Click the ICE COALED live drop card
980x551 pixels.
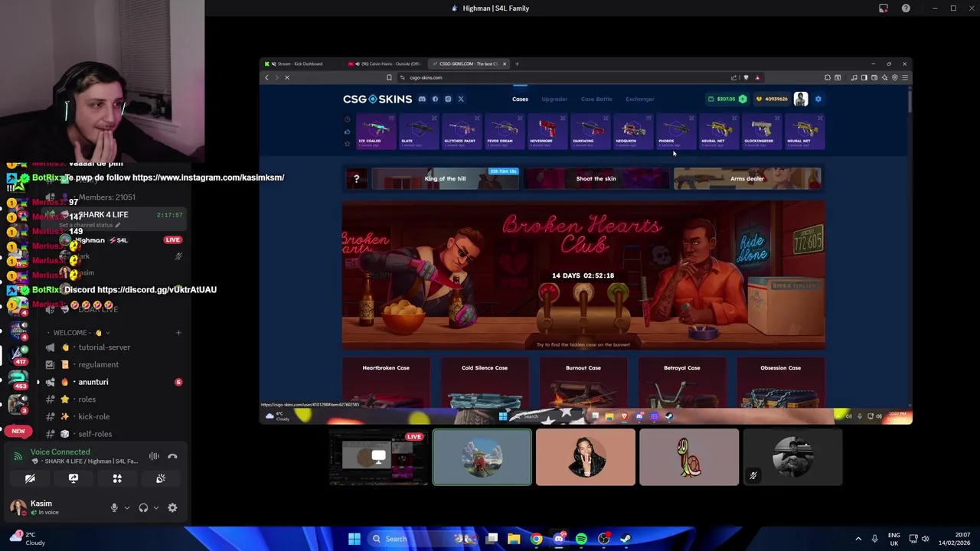tap(375, 131)
